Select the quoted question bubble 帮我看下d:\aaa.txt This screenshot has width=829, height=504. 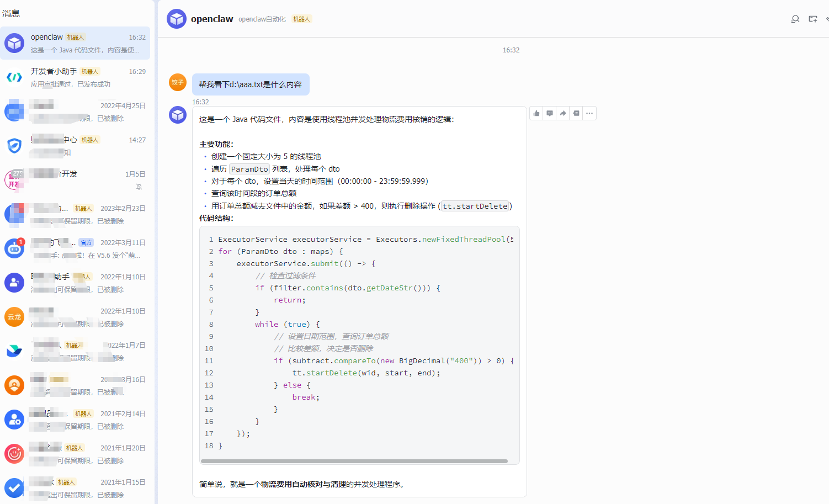click(x=251, y=84)
